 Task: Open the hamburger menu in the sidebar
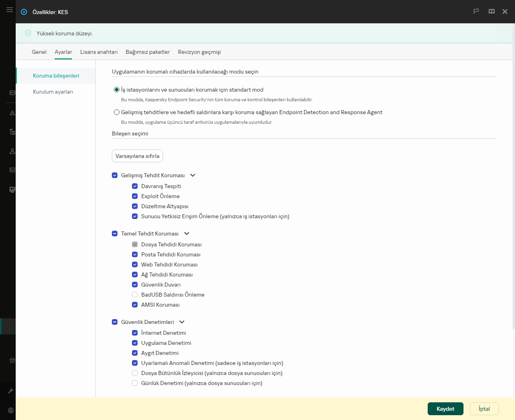pos(9,10)
